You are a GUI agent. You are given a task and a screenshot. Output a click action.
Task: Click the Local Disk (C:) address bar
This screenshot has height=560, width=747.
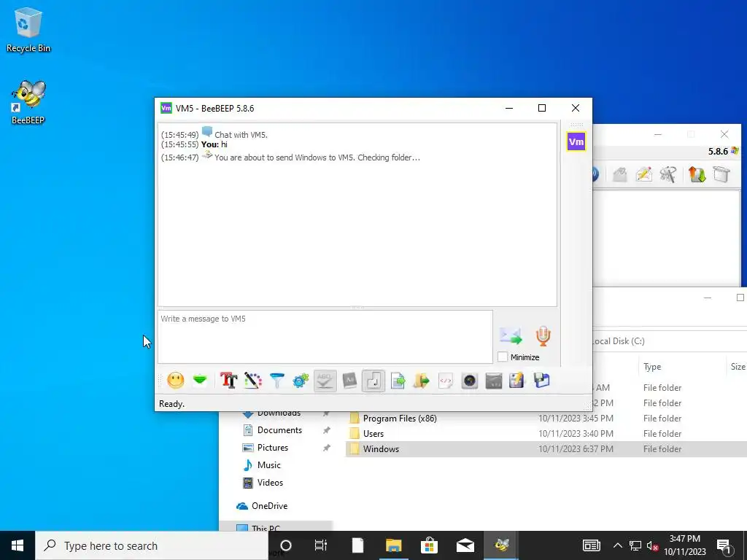pos(670,341)
